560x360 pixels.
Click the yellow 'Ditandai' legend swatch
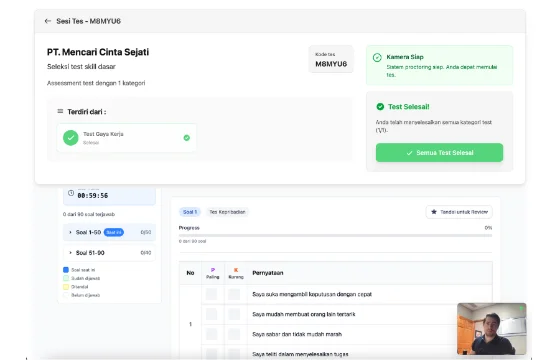tap(66, 287)
